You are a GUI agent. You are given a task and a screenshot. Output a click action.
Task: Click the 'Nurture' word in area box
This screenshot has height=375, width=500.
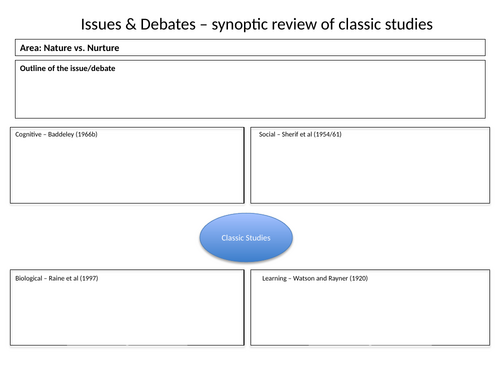(103, 48)
